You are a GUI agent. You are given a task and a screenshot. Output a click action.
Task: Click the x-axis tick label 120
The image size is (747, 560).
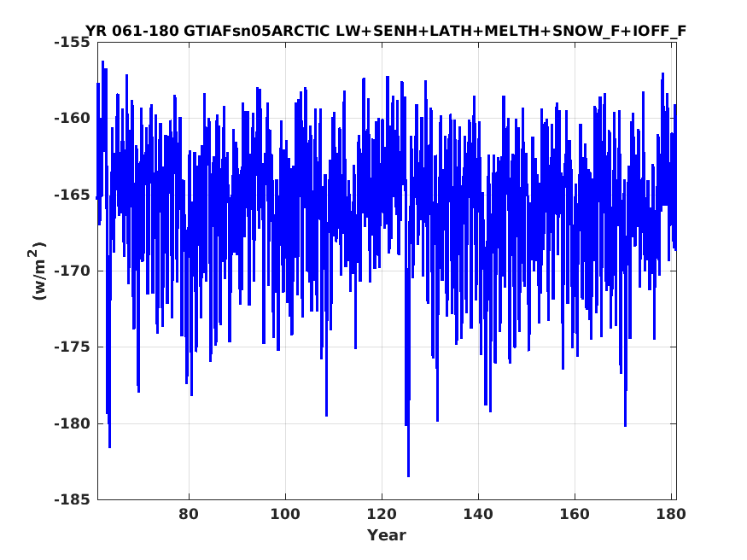coord(382,514)
